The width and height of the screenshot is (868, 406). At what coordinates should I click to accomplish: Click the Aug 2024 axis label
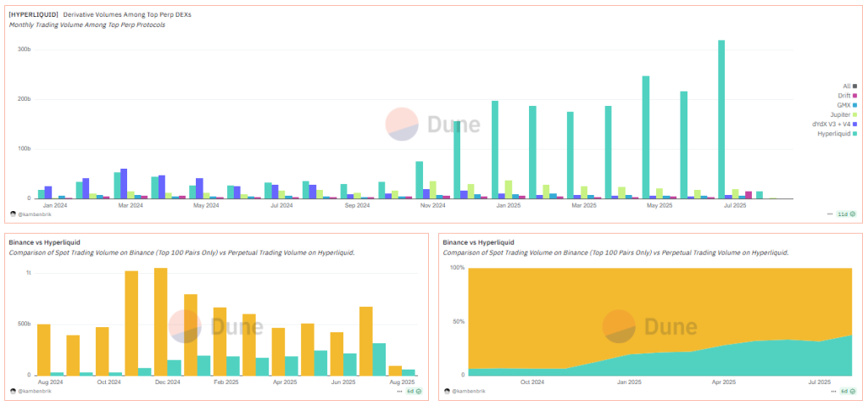pyautogui.click(x=50, y=382)
